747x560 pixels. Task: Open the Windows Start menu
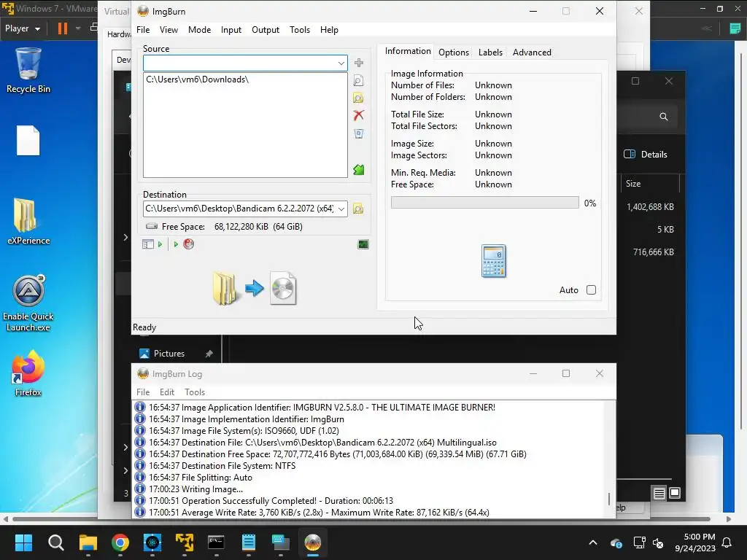point(23,542)
